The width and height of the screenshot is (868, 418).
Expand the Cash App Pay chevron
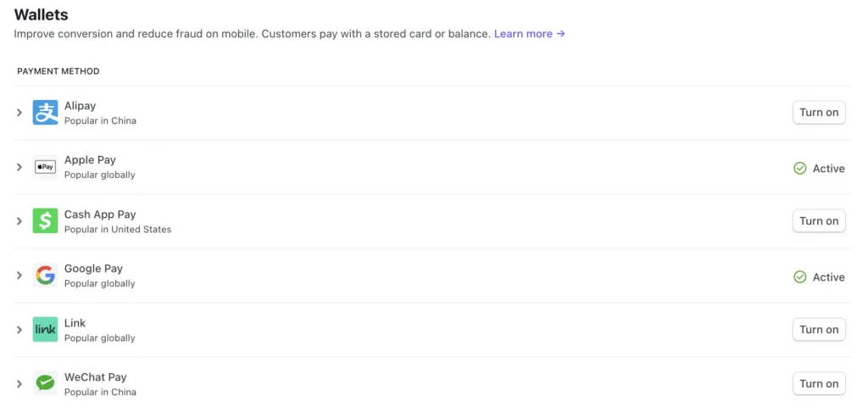(x=19, y=221)
